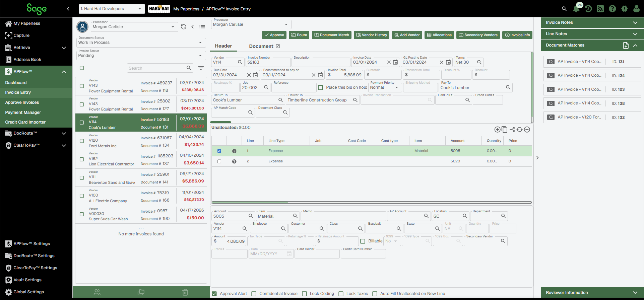
Task: Uncheck the line 1 Expense row checkbox
Action: pos(219,151)
